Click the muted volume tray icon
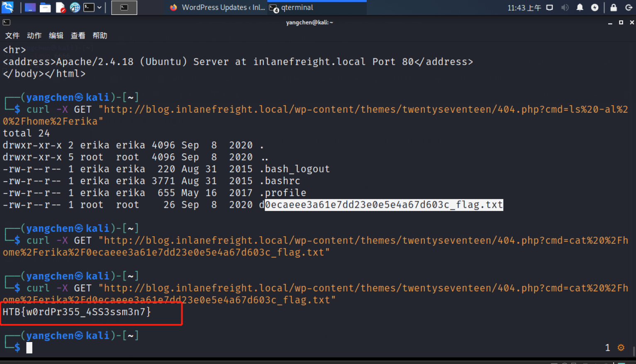Screen dimensions: 636x364 565,7
